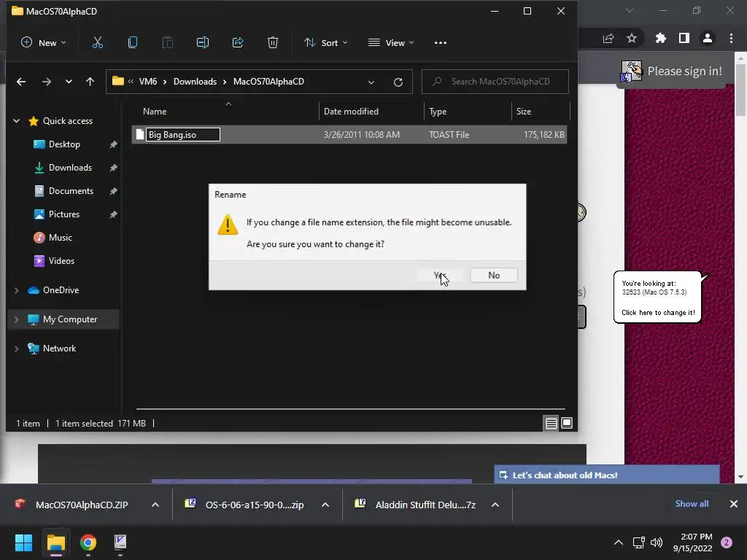Open Chrome three-dot menu
This screenshot has height=560, width=747.
coord(731,38)
